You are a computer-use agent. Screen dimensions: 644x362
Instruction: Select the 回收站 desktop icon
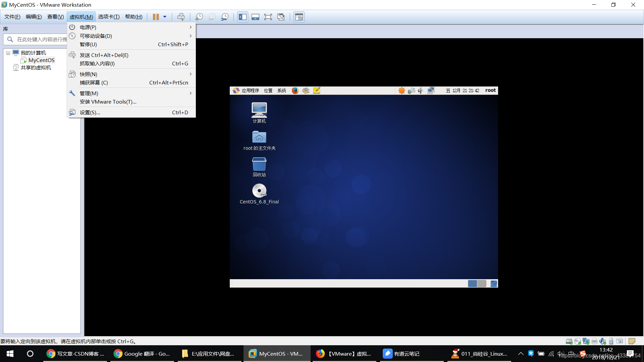click(259, 167)
